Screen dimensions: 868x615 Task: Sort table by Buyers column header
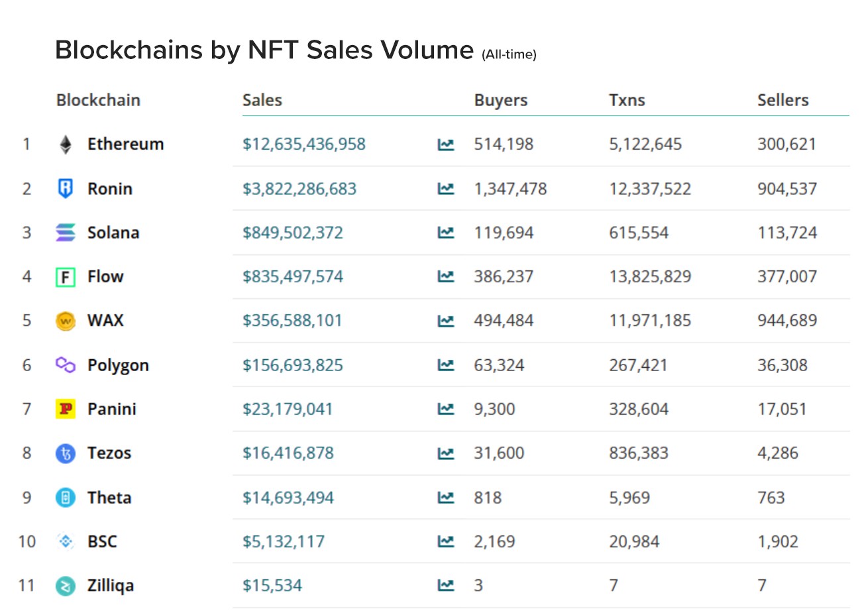(500, 100)
